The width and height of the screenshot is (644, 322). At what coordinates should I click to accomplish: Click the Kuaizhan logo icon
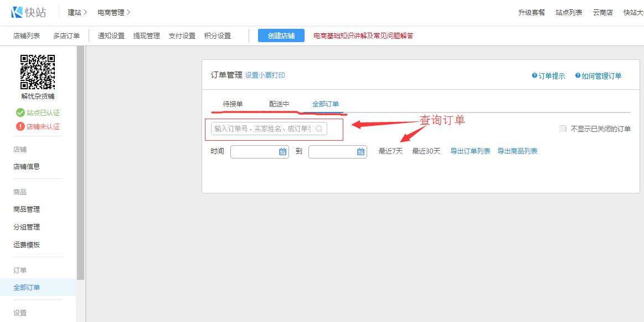(17, 12)
